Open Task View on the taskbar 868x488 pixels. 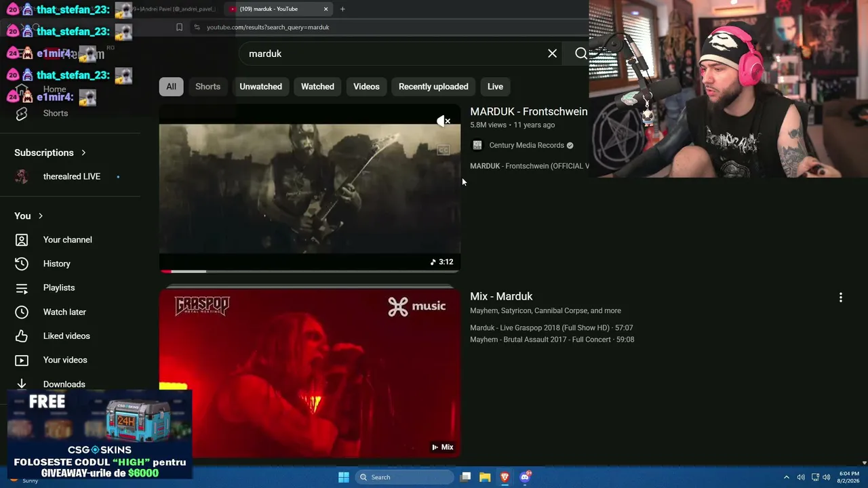465,477
